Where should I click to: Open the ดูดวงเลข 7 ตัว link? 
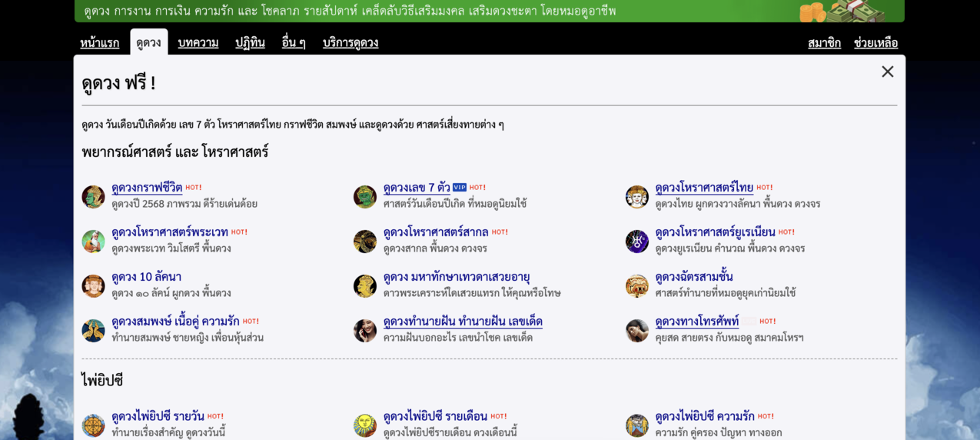pyautogui.click(x=417, y=187)
